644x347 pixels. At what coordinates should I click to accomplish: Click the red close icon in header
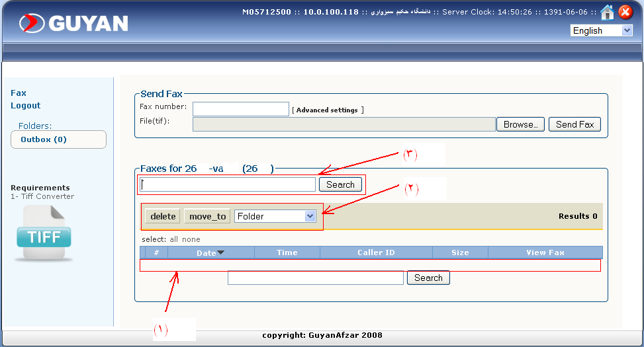tap(625, 12)
